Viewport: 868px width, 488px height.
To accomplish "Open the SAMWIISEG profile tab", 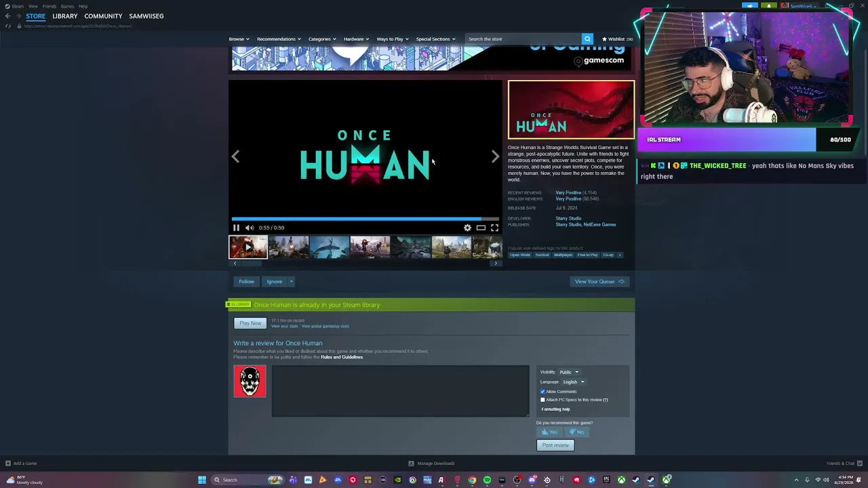I will coord(146,16).
